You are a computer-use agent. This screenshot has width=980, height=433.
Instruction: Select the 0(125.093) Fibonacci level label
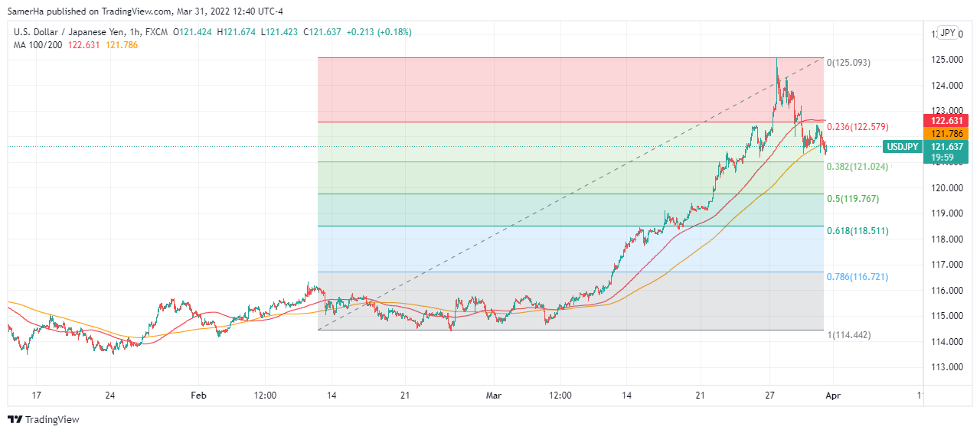848,63
